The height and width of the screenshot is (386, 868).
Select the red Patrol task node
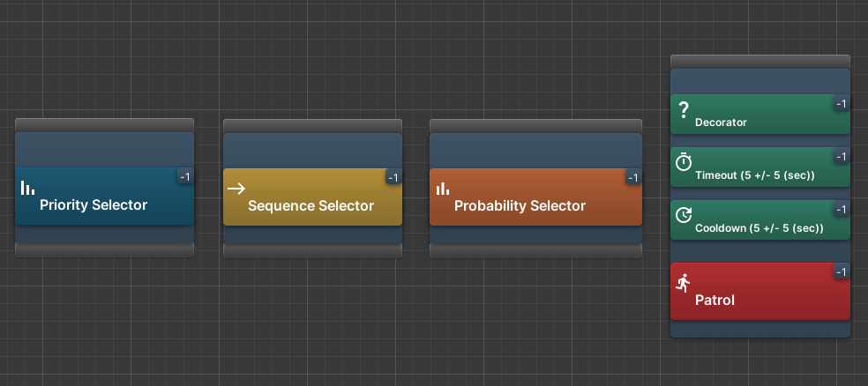[x=759, y=292]
